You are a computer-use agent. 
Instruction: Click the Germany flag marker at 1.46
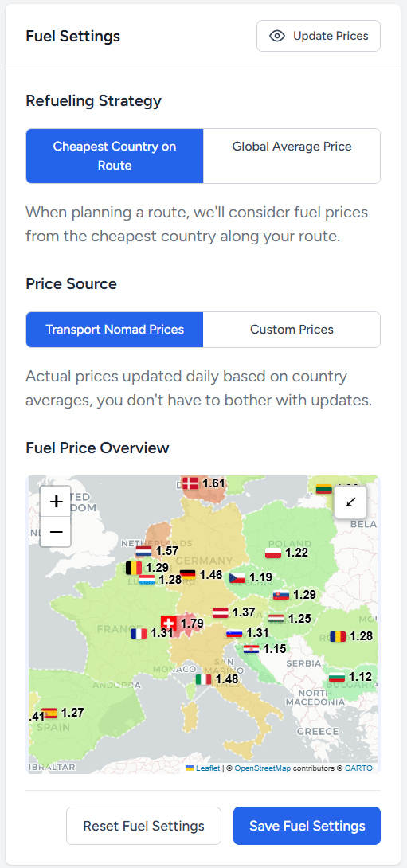pos(188,575)
